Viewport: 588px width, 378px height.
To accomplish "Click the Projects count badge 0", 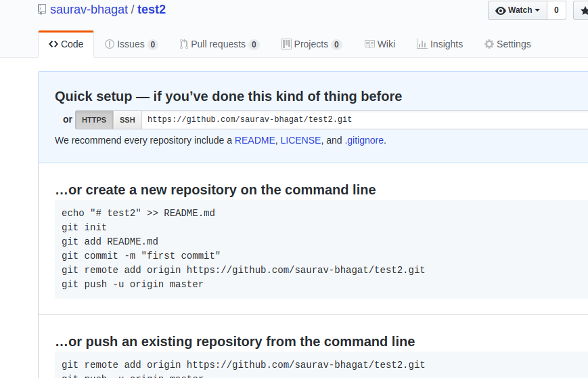I will [x=336, y=45].
